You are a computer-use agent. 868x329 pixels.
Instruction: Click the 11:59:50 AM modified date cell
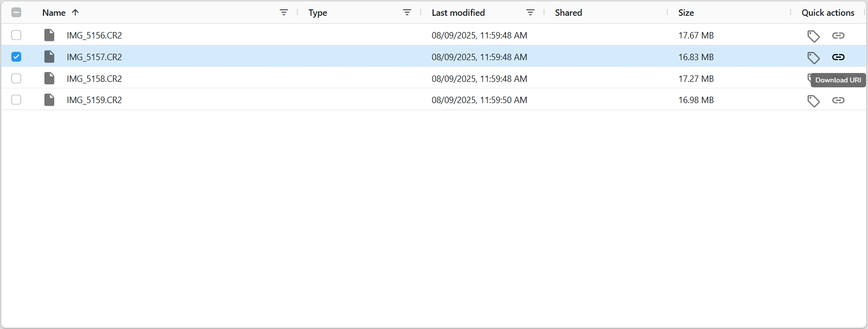479,100
